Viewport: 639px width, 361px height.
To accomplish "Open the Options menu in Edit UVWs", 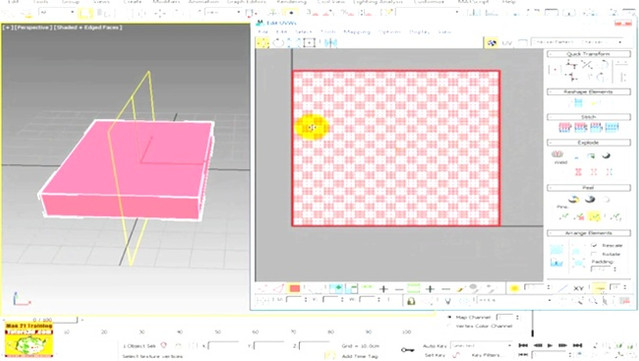I will [x=389, y=32].
